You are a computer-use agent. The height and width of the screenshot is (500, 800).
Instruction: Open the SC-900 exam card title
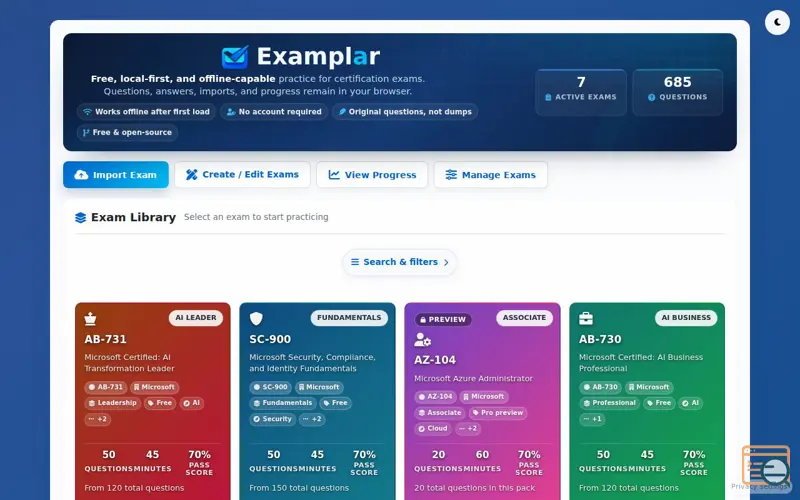point(270,339)
